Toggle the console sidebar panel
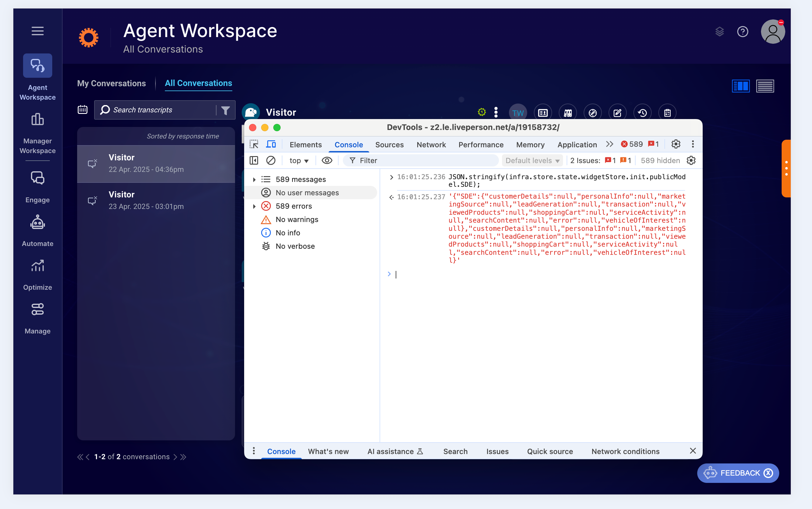This screenshot has width=812, height=509. 254,161
